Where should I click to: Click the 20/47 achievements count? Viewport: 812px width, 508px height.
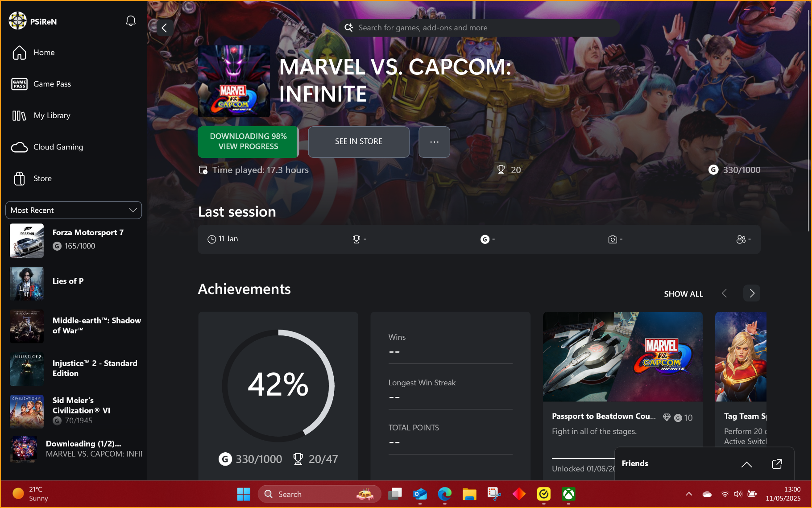(x=315, y=459)
